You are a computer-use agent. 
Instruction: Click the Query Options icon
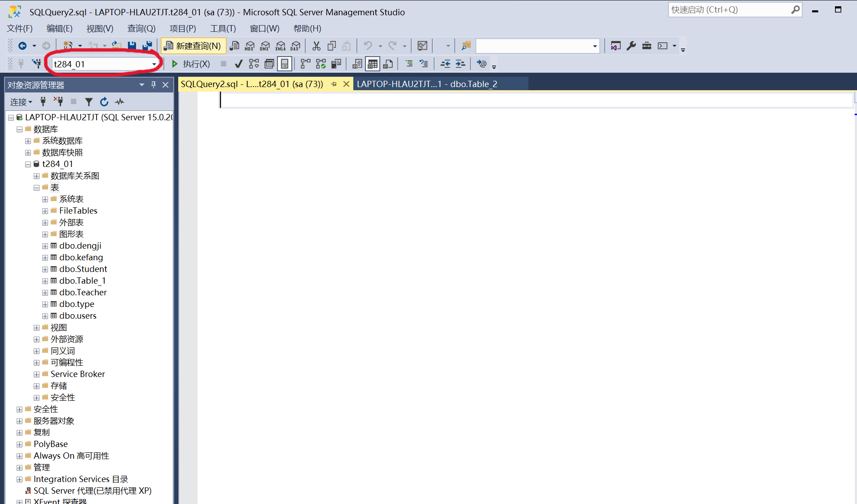point(269,64)
